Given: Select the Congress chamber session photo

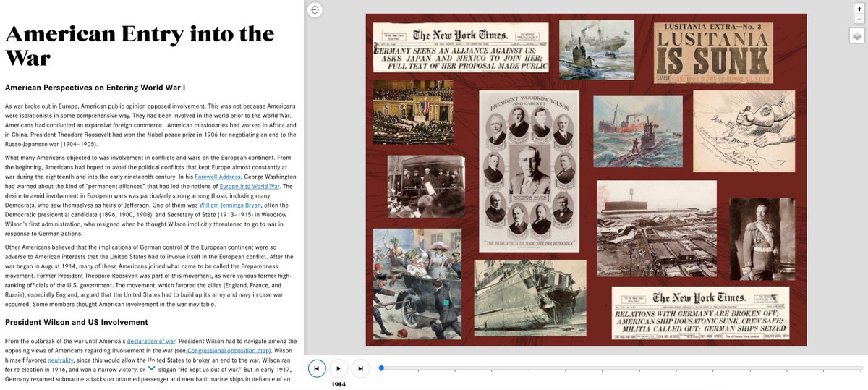Looking at the screenshot, I should 413,111.
